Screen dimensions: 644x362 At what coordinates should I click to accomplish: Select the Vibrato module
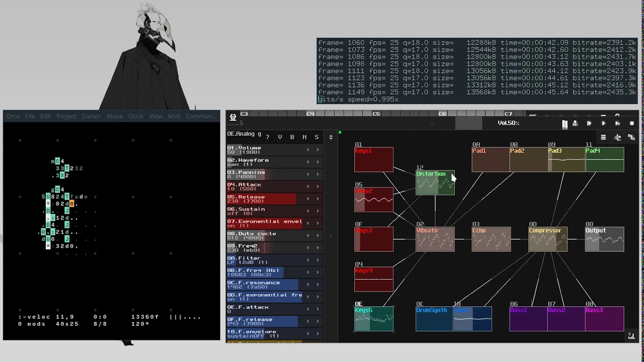click(x=435, y=239)
